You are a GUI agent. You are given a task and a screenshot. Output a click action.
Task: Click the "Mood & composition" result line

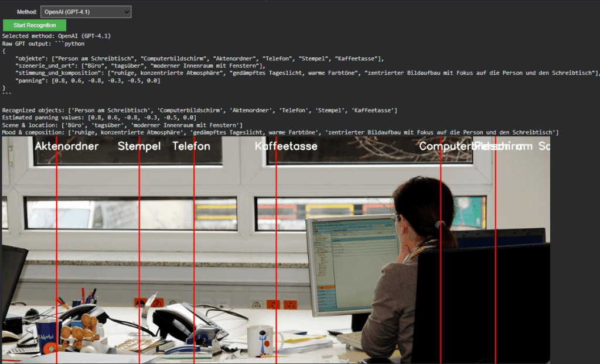point(280,133)
